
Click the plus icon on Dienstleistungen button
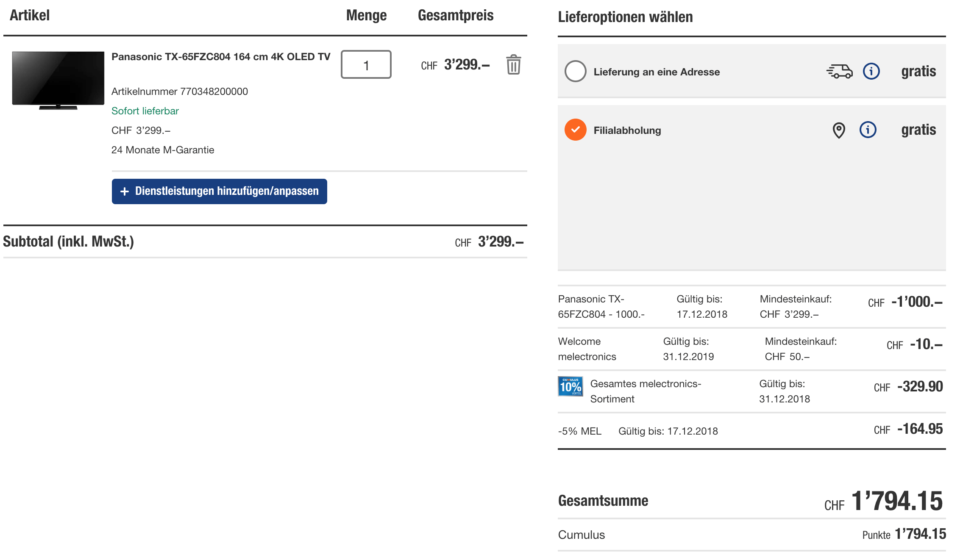pyautogui.click(x=125, y=191)
